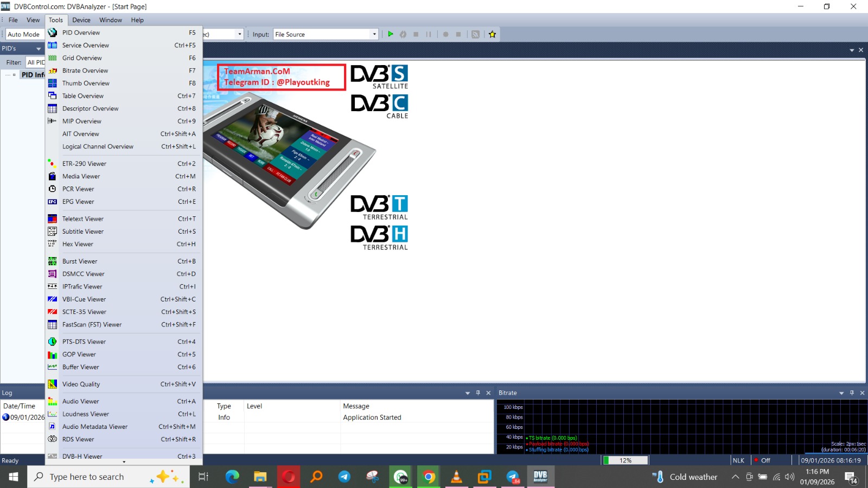Screen dimensions: 868x488
Task: Click the Teletext Viewer icon
Action: coord(53,219)
